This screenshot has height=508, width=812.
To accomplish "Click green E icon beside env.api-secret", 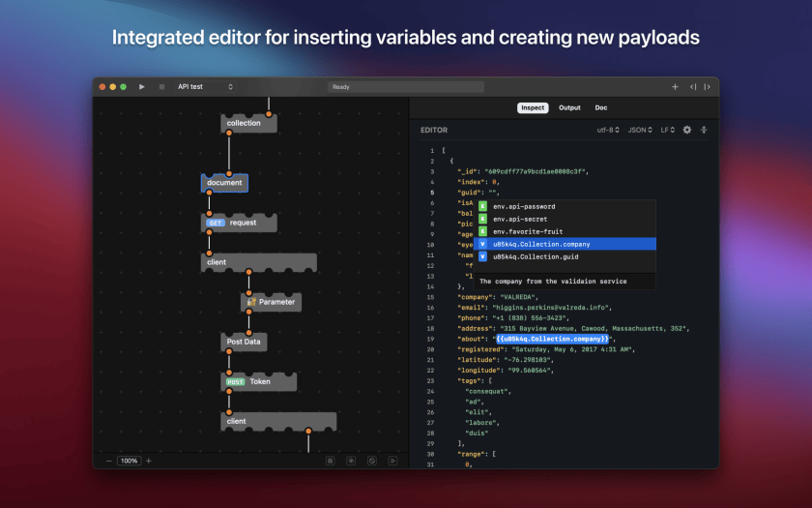I will pos(482,219).
